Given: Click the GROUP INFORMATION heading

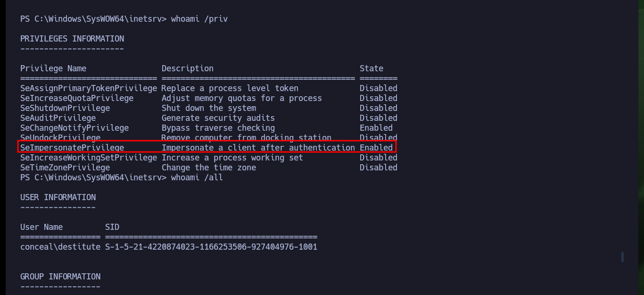Looking at the screenshot, I should (x=60, y=277).
